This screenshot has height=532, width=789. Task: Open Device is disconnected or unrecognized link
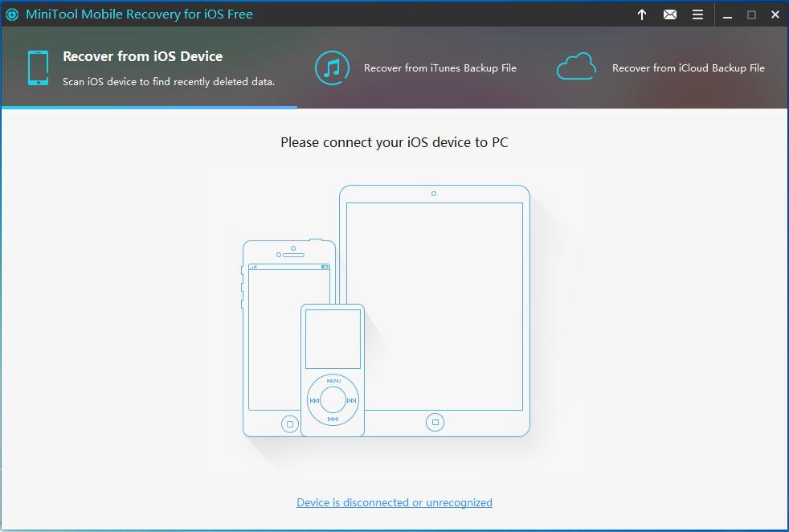point(394,502)
